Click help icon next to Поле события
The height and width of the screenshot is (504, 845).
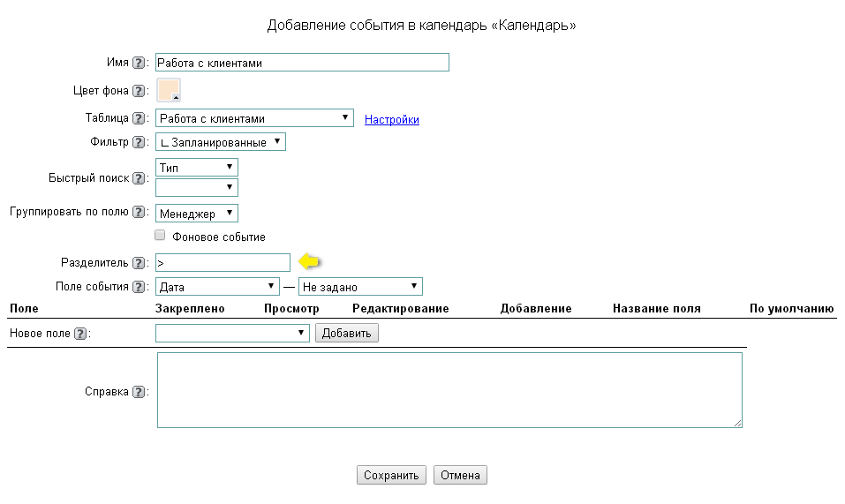click(x=138, y=287)
